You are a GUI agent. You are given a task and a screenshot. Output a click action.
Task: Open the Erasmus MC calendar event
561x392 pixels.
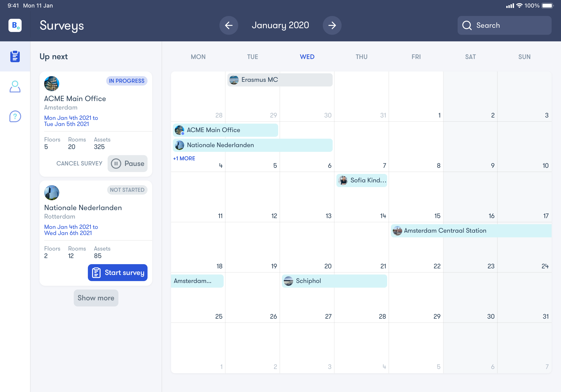280,80
